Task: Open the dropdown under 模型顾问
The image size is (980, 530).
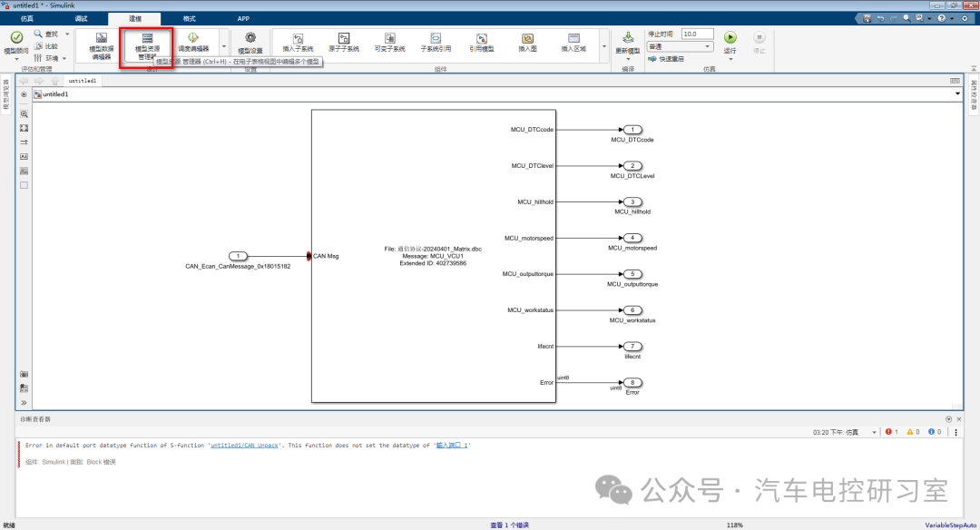Action: pyautogui.click(x=16, y=56)
